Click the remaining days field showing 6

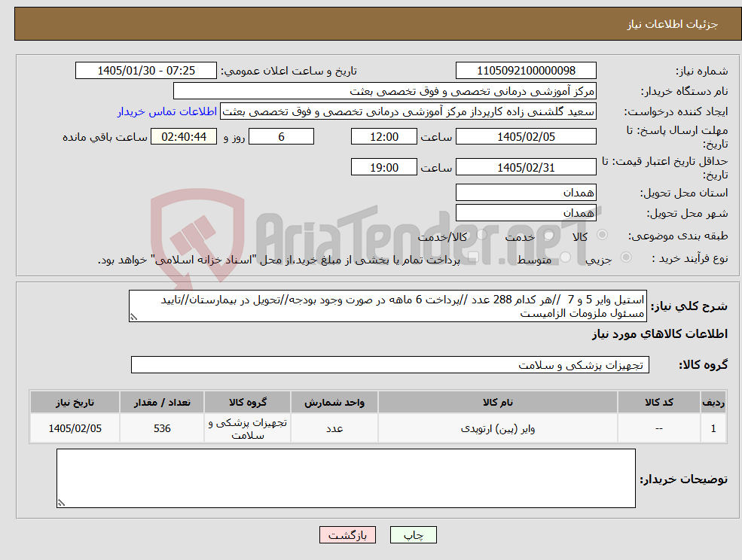coord(281,137)
